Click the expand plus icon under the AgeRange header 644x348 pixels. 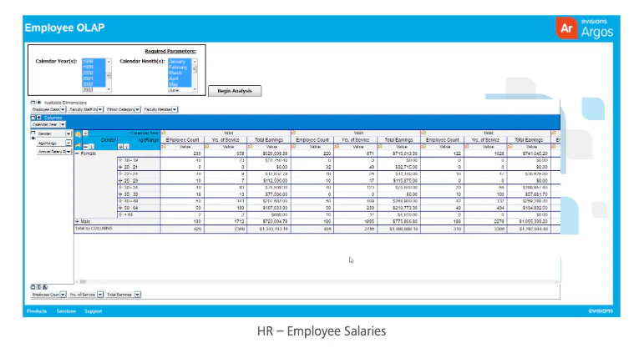pos(121,147)
